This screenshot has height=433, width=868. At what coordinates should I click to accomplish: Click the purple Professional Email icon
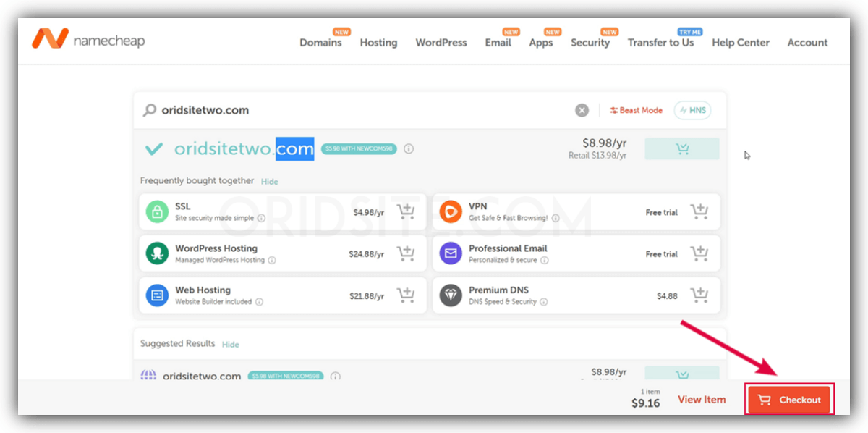pyautogui.click(x=451, y=253)
